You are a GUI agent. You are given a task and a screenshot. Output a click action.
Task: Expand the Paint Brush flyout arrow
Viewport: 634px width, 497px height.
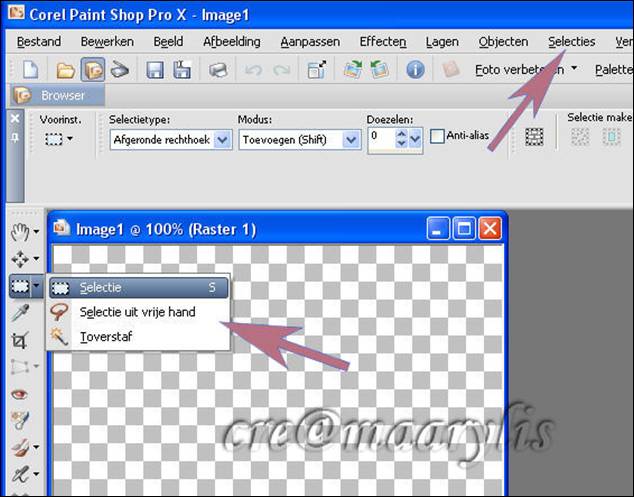pyautogui.click(x=36, y=447)
